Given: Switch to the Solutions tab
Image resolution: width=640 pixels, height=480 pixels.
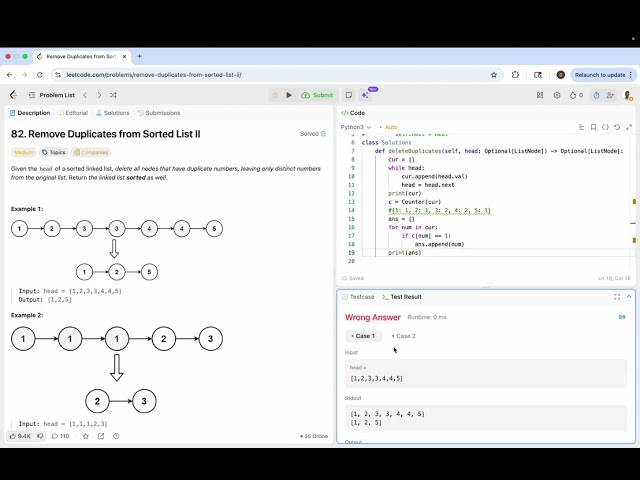Looking at the screenshot, I should 113,113.
